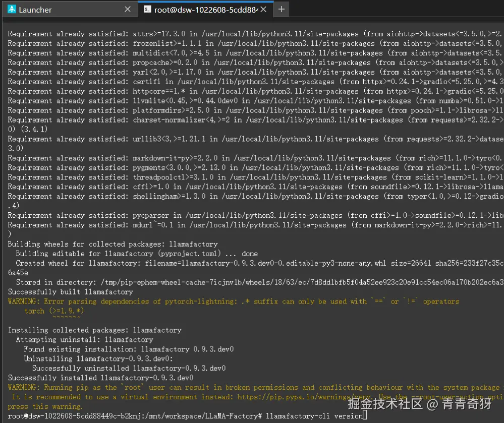The height and width of the screenshot is (423, 504).
Task: Click the frozenlist>=1.1.1 requirement line
Action: (255, 43)
